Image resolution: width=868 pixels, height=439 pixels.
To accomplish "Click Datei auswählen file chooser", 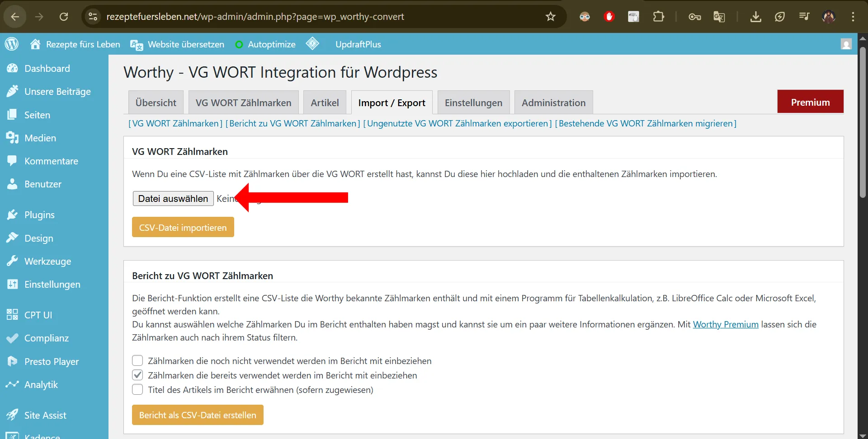I will coord(173,199).
